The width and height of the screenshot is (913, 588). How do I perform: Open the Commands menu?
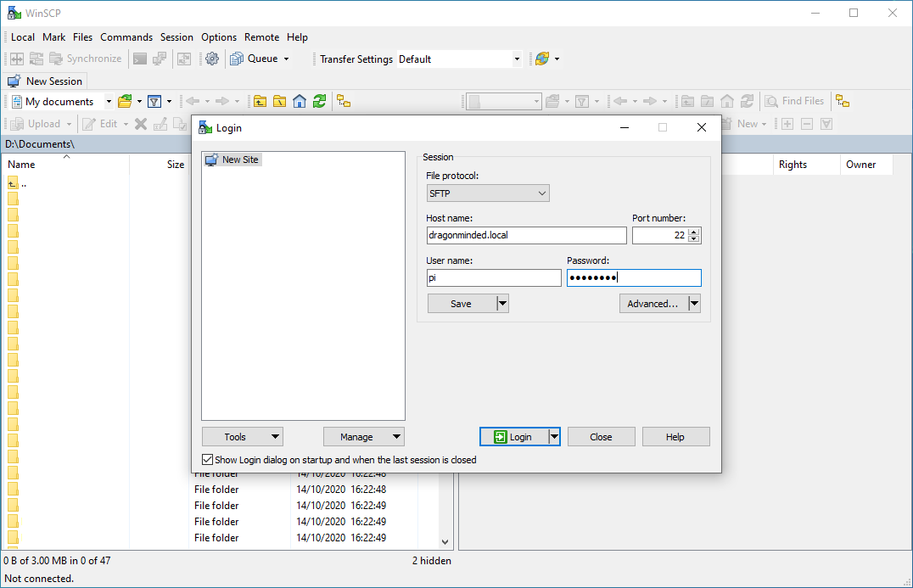coord(126,37)
